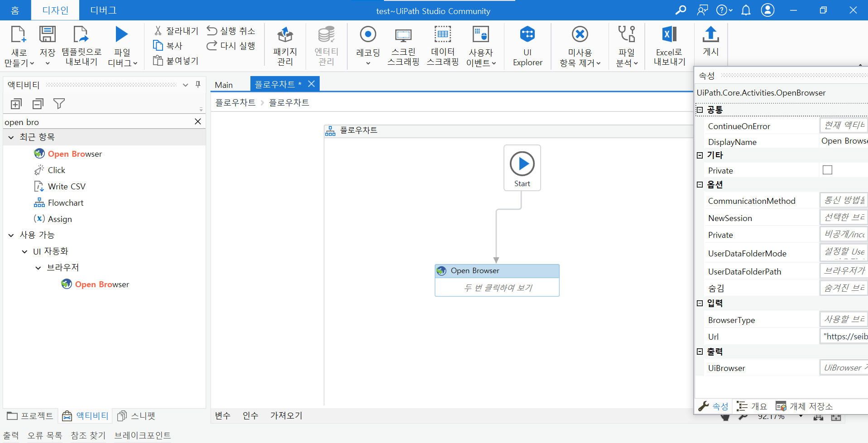This screenshot has width=868, height=443.
Task: Switch to the 홈 tab
Action: pos(15,10)
